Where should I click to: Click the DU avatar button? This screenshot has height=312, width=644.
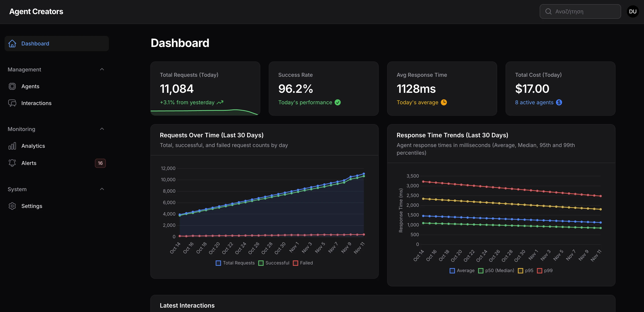coord(633,11)
